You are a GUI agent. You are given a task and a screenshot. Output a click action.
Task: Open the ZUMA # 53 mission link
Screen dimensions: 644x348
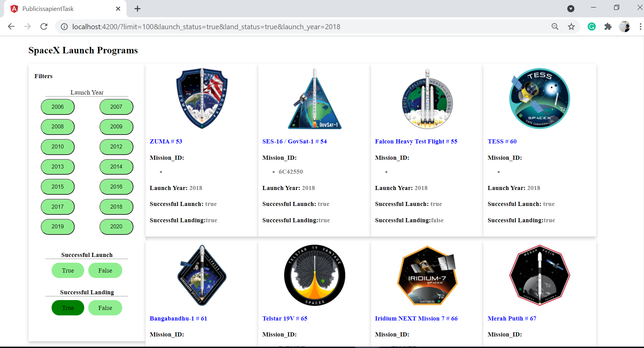166,141
